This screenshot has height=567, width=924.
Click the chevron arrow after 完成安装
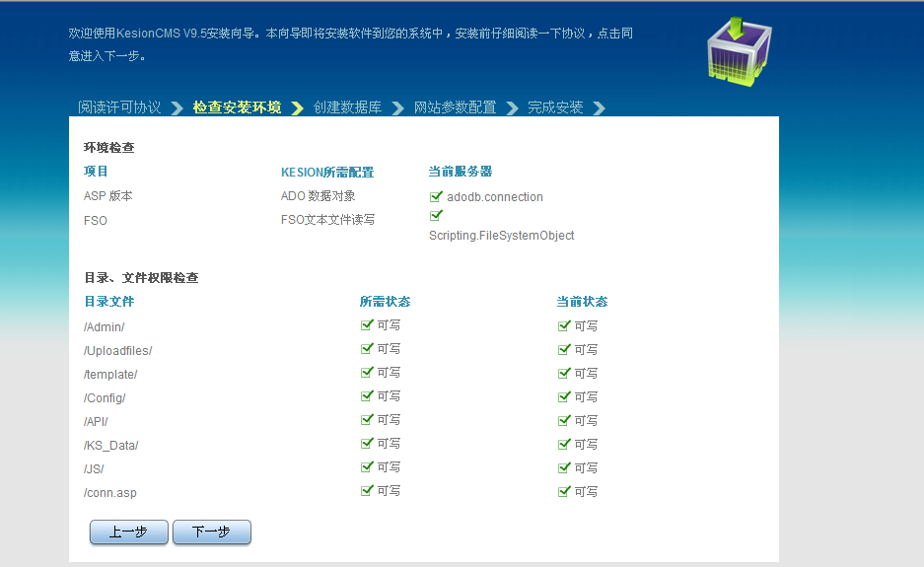600,107
